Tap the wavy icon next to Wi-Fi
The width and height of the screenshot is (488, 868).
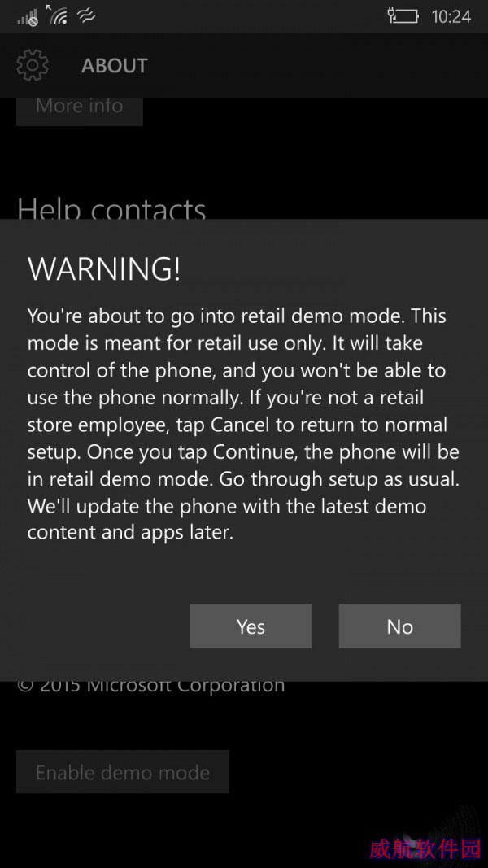[86, 16]
